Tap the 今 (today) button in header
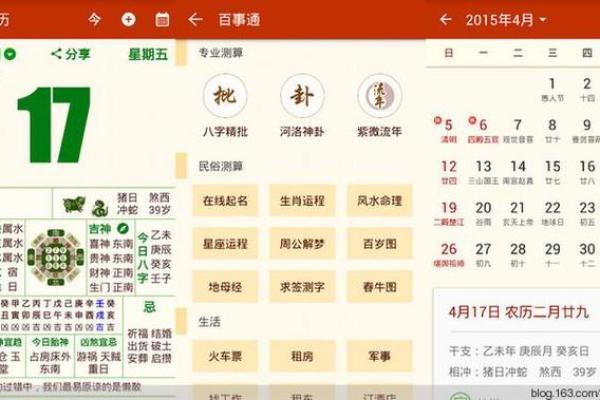The width and height of the screenshot is (600, 400). pyautogui.click(x=95, y=19)
